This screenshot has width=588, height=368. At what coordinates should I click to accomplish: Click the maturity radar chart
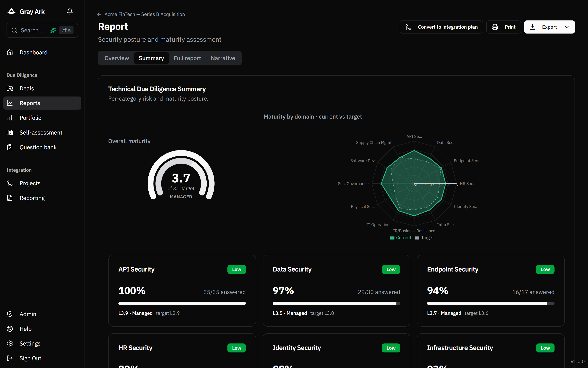click(414, 184)
